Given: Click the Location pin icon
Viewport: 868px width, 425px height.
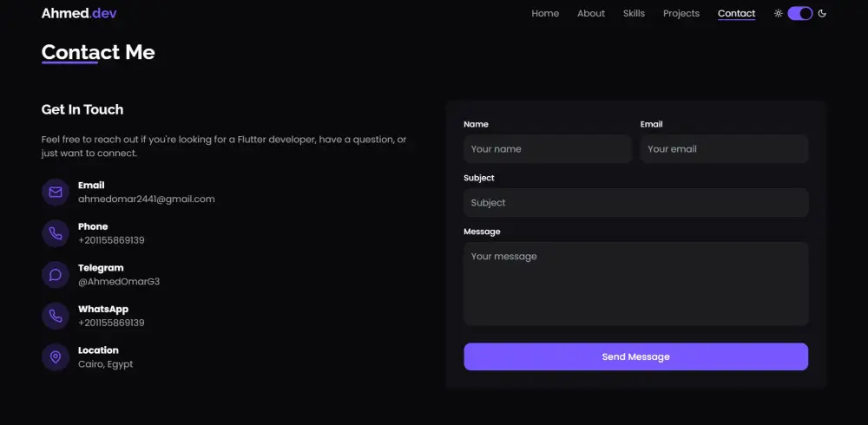Looking at the screenshot, I should (x=56, y=357).
